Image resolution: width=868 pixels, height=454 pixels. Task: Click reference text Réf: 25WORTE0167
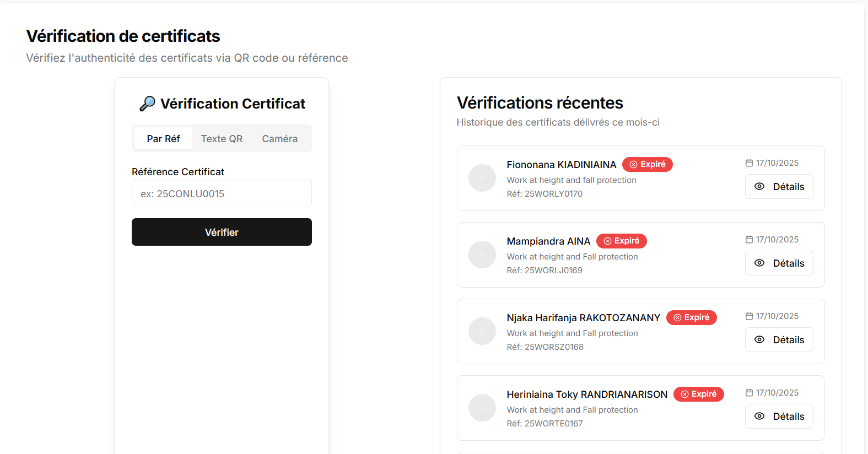[x=544, y=424]
